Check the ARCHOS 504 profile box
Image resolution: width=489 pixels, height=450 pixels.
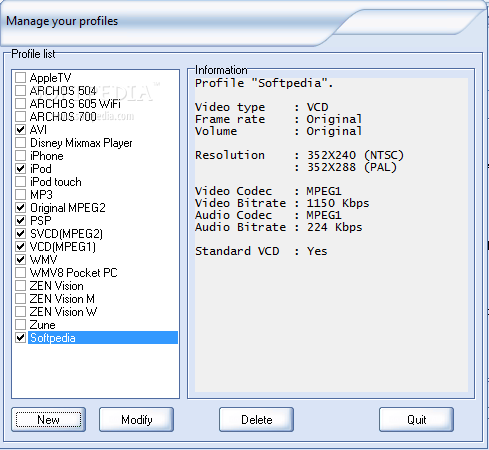[21, 90]
